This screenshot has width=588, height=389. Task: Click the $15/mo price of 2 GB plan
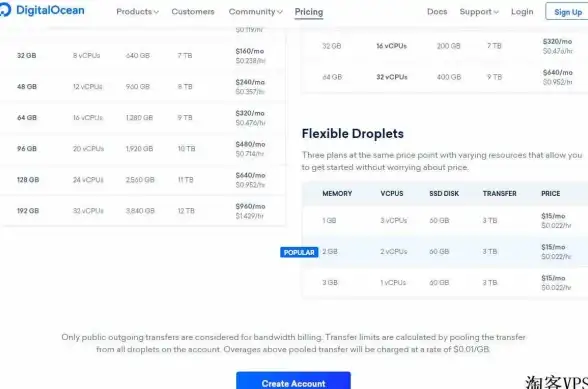coord(553,247)
